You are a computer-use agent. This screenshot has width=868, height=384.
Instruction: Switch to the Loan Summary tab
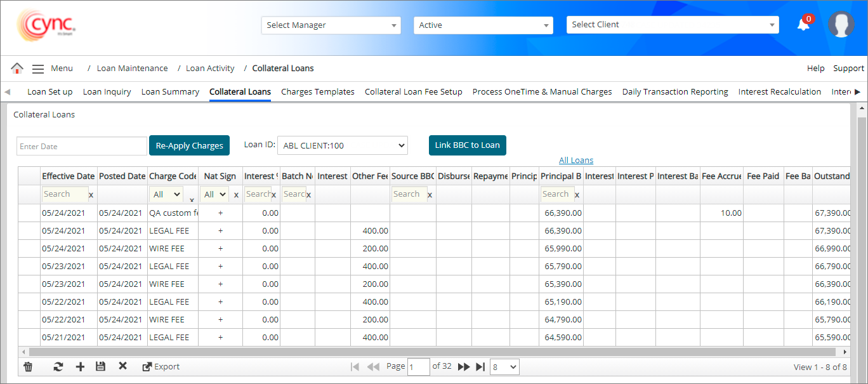[170, 92]
